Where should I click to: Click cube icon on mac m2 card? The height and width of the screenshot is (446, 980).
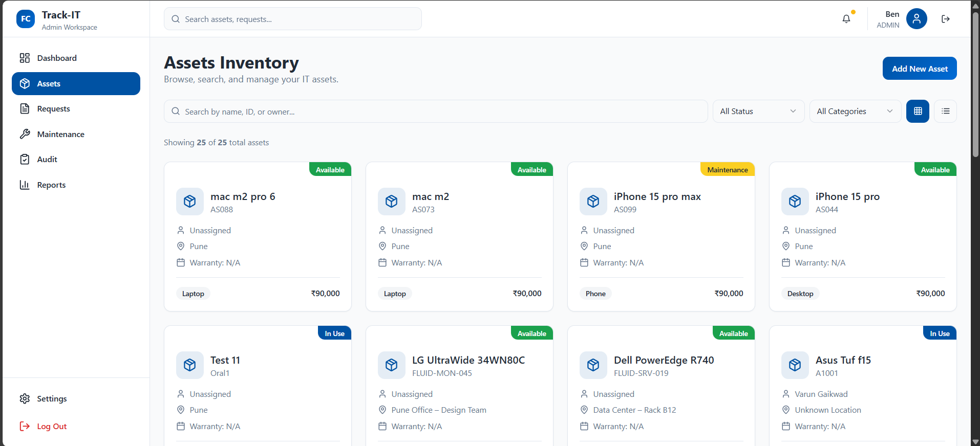pyautogui.click(x=392, y=202)
